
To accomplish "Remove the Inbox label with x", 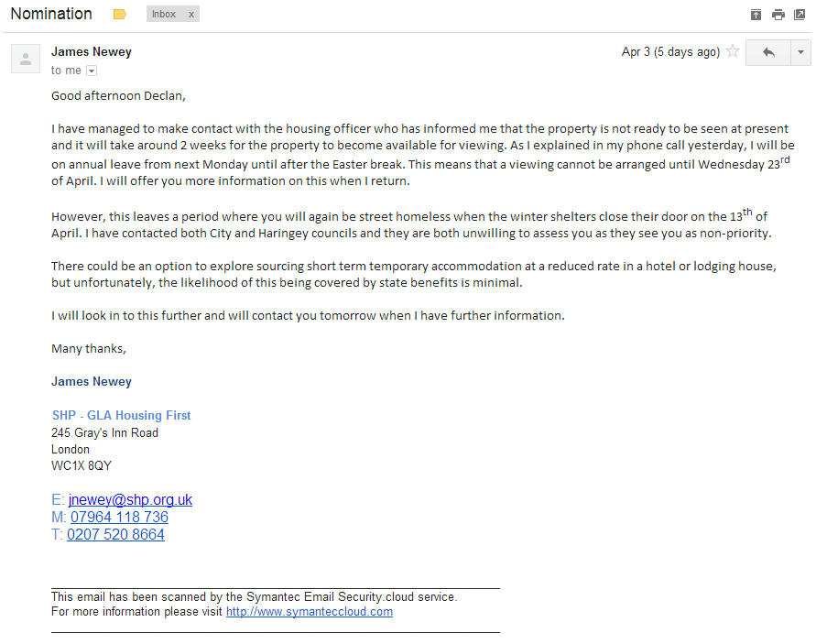I will click(x=191, y=15).
